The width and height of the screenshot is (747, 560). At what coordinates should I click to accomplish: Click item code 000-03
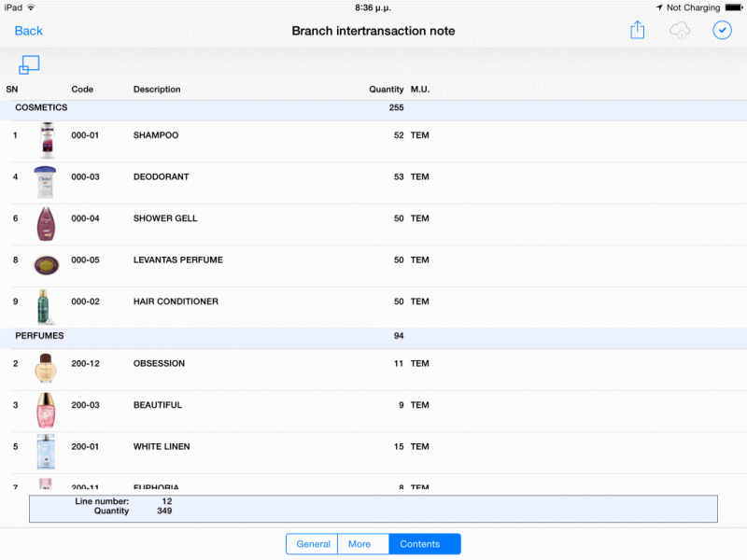pyautogui.click(x=85, y=176)
